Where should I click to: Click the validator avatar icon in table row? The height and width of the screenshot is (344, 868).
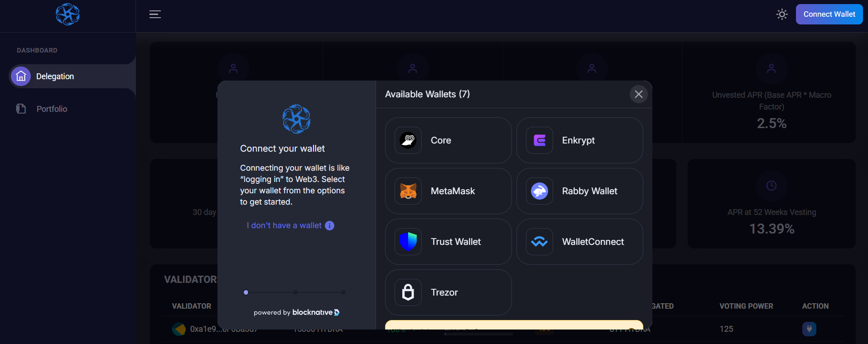tap(179, 329)
